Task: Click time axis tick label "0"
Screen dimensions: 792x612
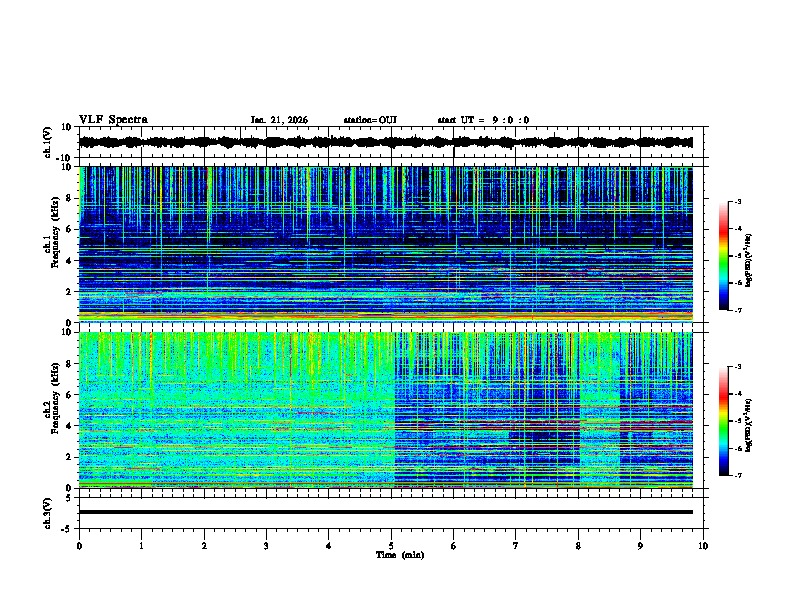Action: click(x=79, y=546)
